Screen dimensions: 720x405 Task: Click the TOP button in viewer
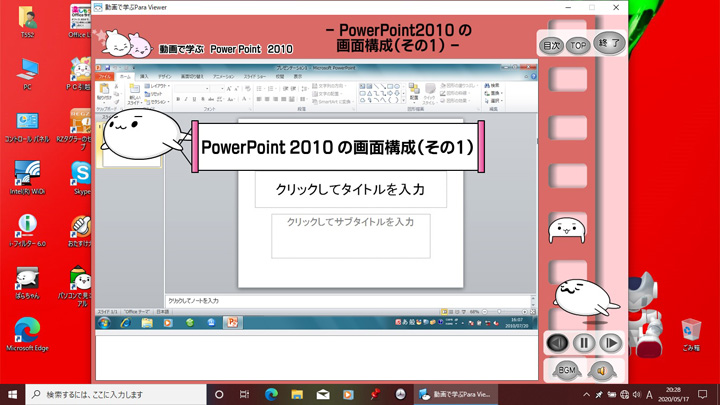(x=578, y=45)
